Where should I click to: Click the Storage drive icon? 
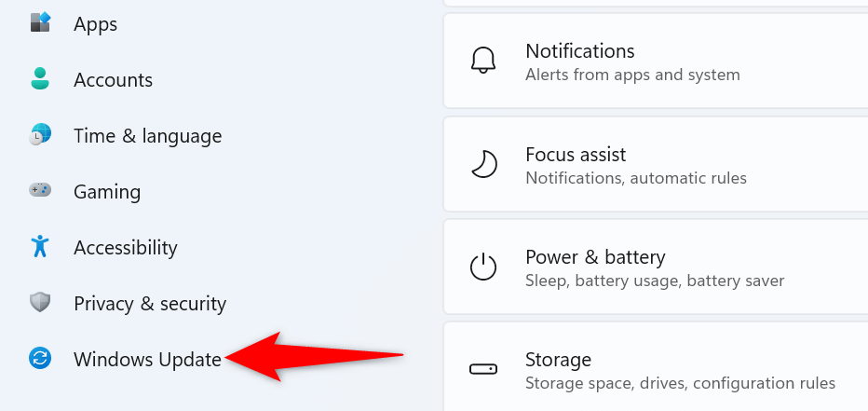[482, 370]
